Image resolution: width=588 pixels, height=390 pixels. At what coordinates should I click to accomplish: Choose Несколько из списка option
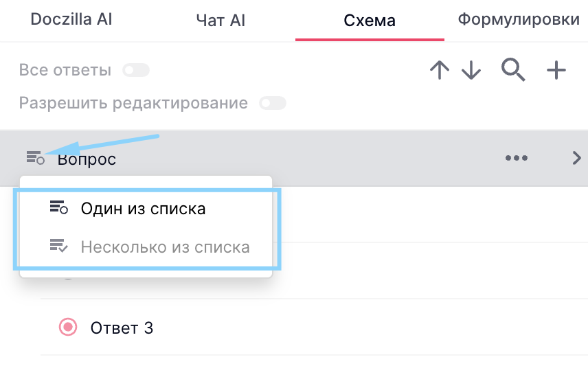[165, 246]
